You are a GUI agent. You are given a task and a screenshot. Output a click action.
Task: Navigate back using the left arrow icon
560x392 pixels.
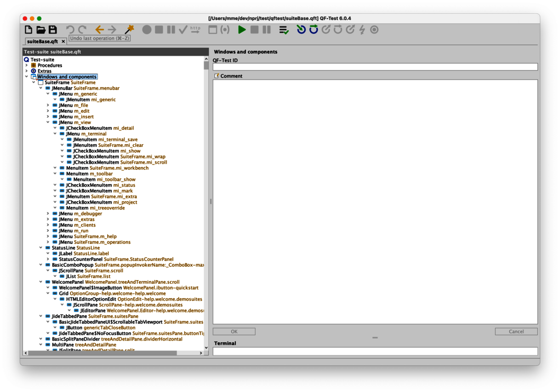click(x=99, y=30)
